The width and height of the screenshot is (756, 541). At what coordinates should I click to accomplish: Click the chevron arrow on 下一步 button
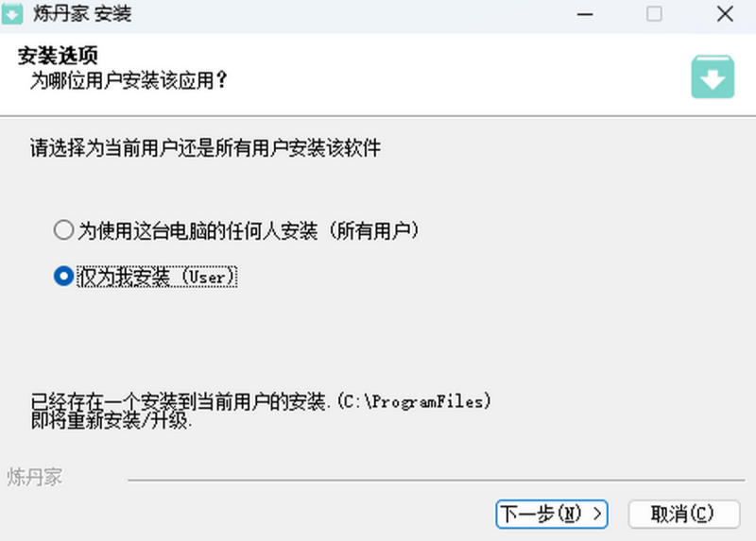597,514
